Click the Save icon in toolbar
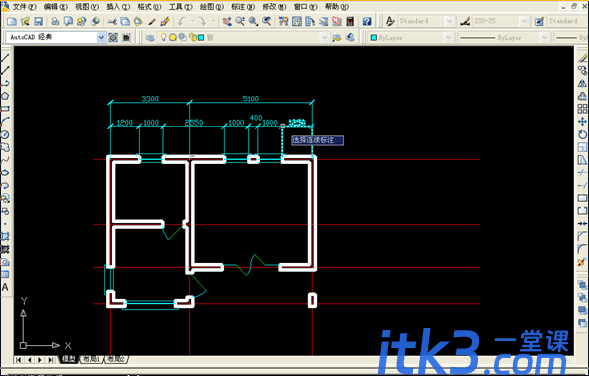589x376 pixels. [39, 21]
